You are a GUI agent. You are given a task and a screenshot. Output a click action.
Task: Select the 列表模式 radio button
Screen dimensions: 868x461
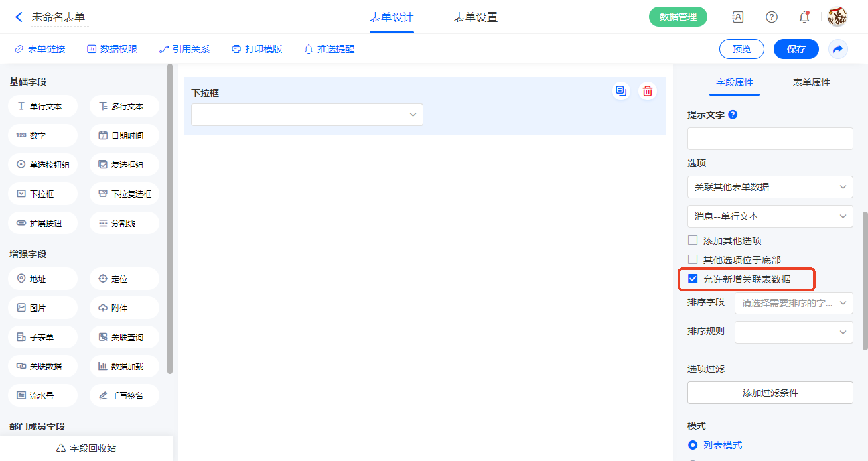693,445
